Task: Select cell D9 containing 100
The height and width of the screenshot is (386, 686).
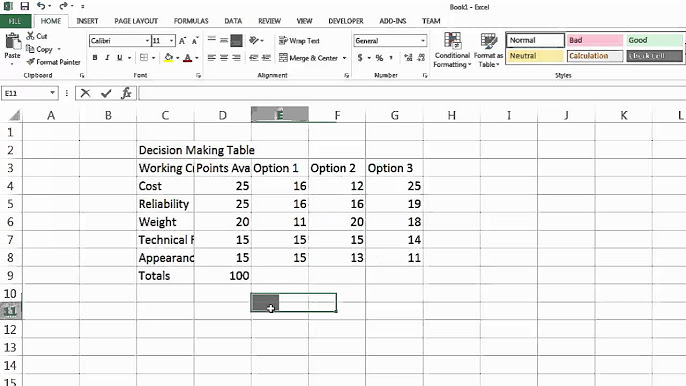Action: [223, 276]
